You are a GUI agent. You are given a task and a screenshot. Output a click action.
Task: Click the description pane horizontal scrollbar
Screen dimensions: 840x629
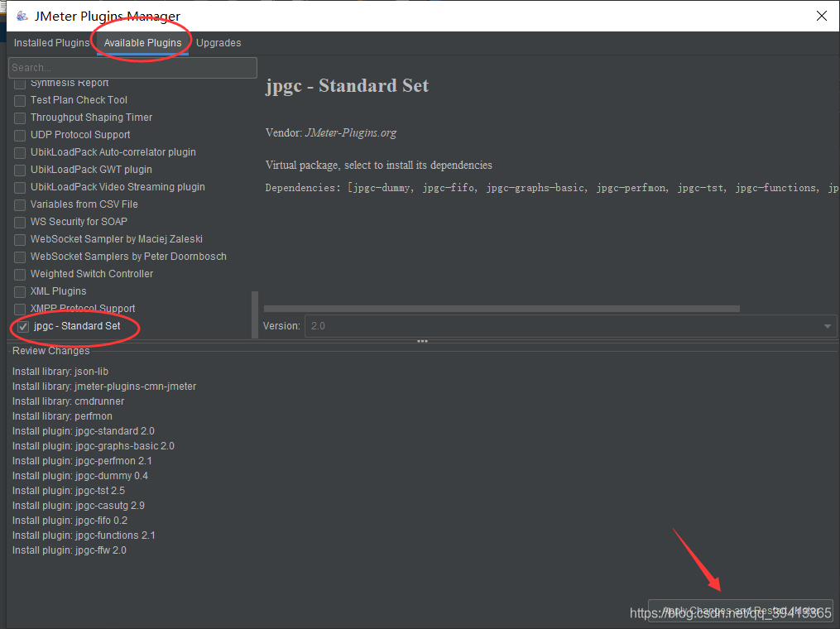point(502,309)
